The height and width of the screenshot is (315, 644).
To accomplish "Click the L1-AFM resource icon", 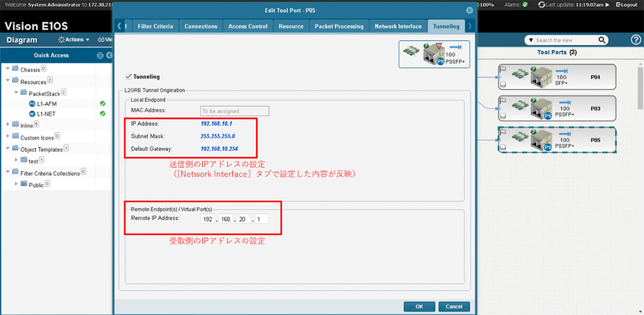I will tap(32, 104).
